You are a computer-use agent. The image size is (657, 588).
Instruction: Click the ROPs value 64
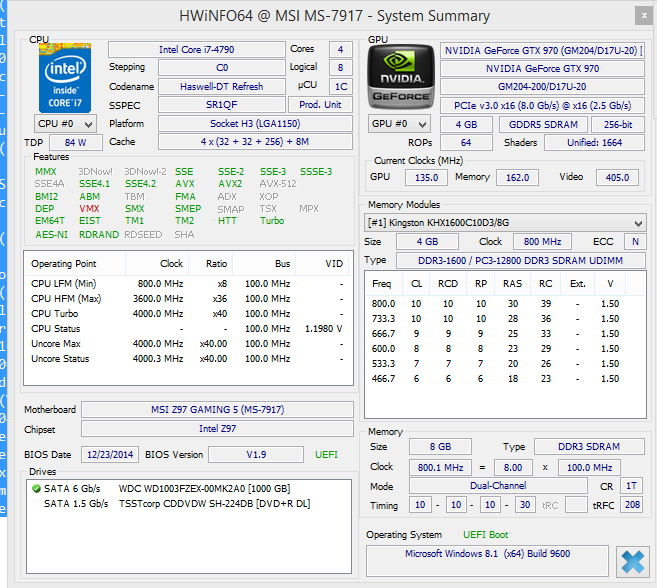click(x=466, y=143)
